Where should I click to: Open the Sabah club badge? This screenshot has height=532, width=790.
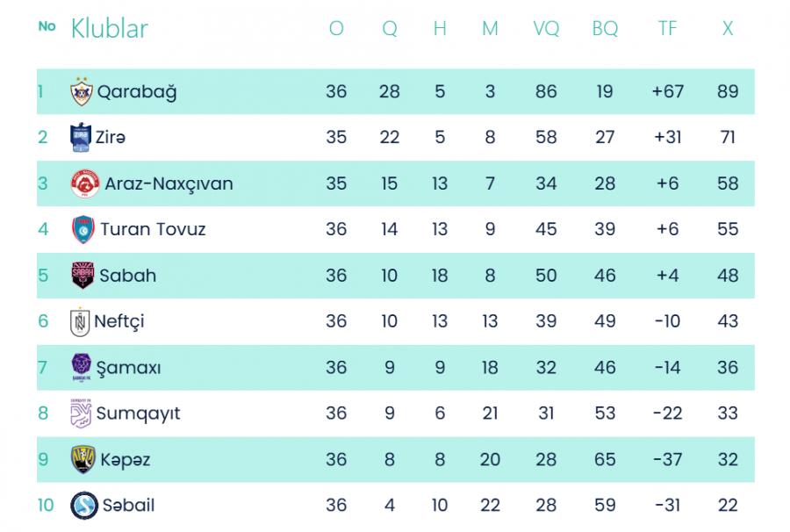tap(83, 275)
